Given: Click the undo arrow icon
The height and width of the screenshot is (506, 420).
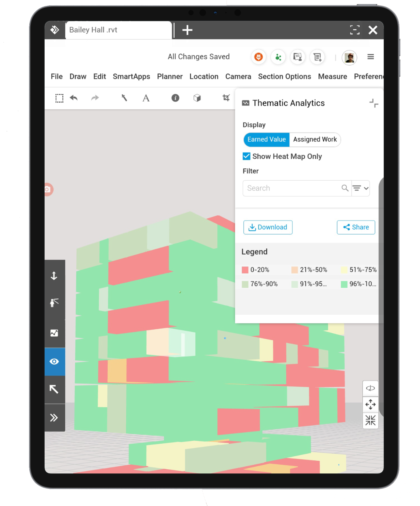Looking at the screenshot, I should coord(74,98).
